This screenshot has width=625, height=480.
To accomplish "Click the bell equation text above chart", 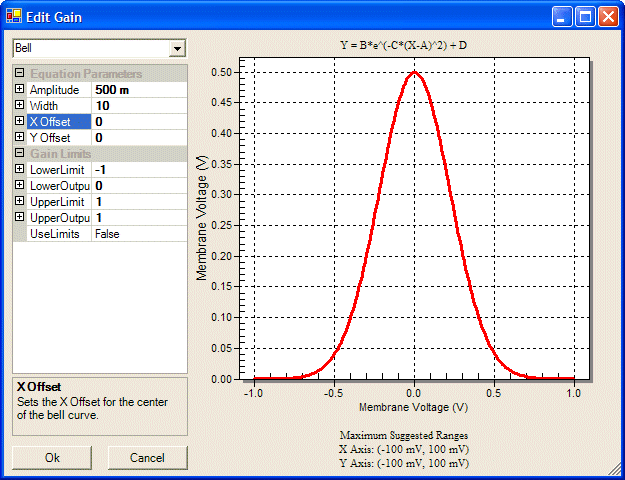I will [403, 45].
